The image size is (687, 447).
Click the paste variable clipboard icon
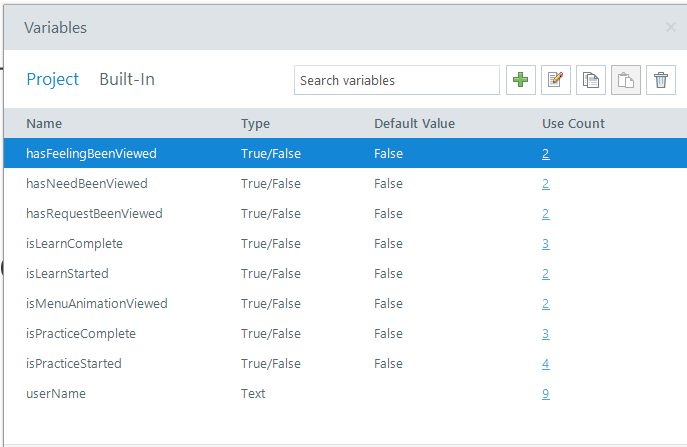(x=626, y=80)
